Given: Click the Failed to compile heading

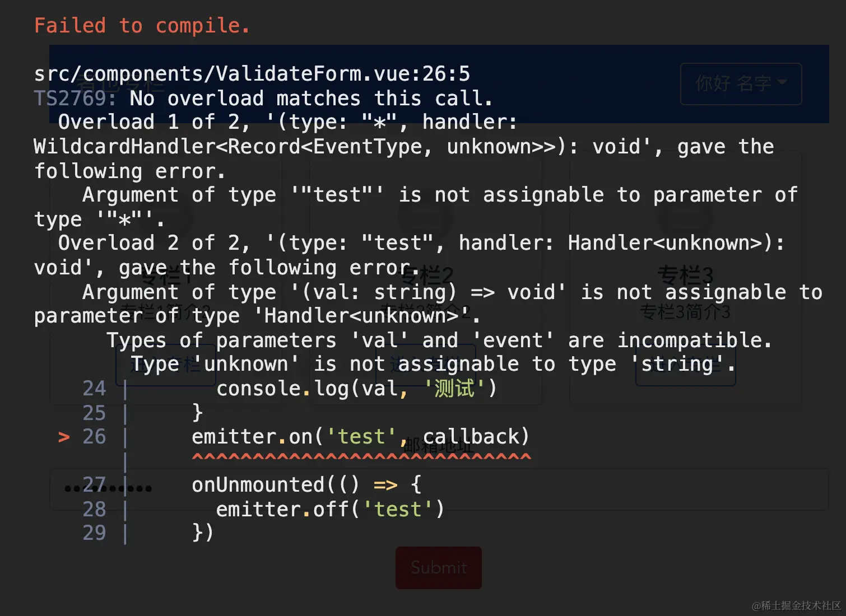Looking at the screenshot, I should point(142,26).
